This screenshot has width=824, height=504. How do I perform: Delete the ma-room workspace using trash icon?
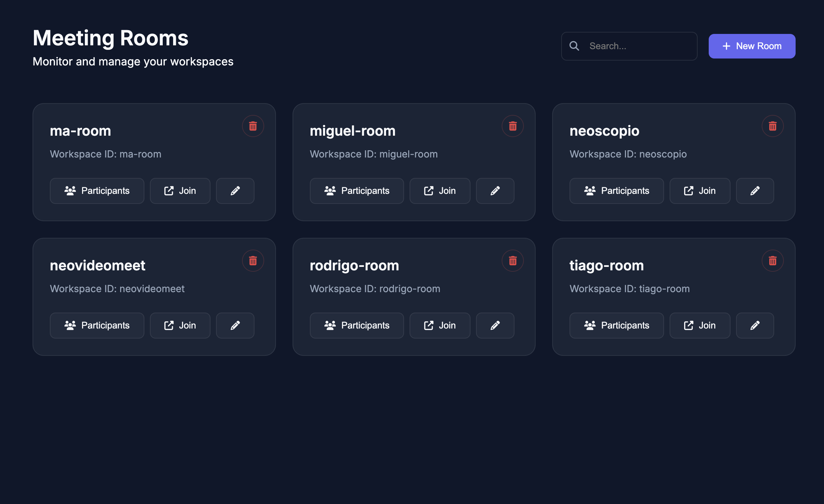pyautogui.click(x=253, y=126)
